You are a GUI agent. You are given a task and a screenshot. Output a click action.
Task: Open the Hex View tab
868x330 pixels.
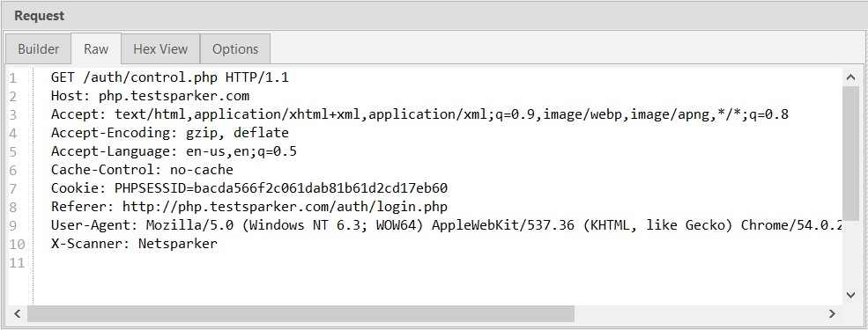160,49
